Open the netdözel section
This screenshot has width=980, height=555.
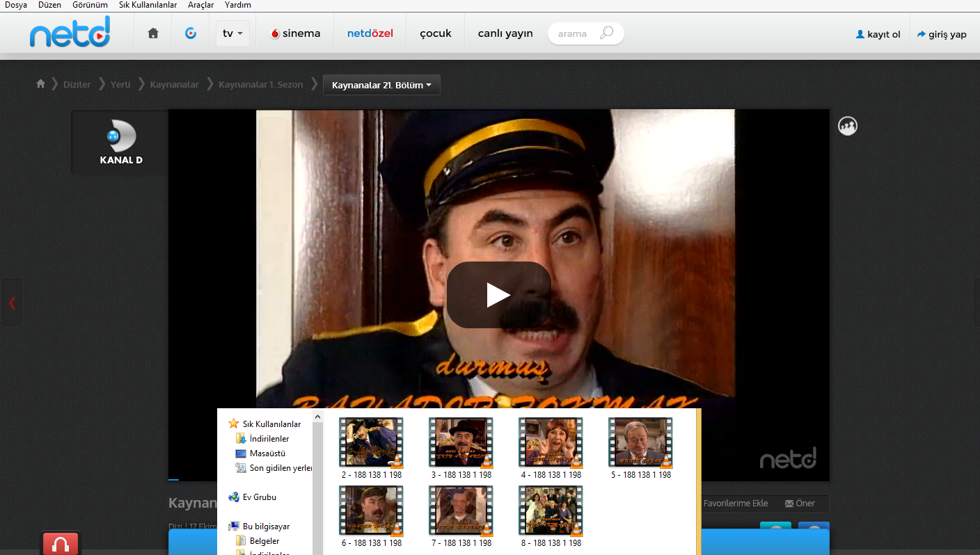coord(370,33)
